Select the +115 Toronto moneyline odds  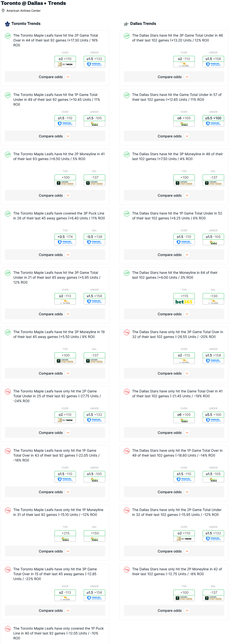click(184, 296)
